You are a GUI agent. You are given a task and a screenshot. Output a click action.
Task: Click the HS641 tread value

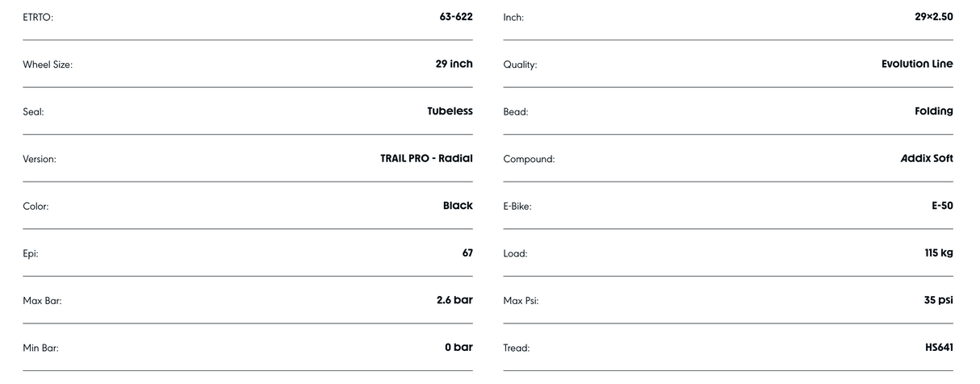click(x=939, y=348)
